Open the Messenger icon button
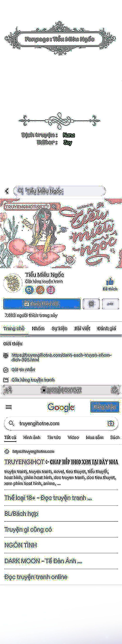 coord(91,304)
